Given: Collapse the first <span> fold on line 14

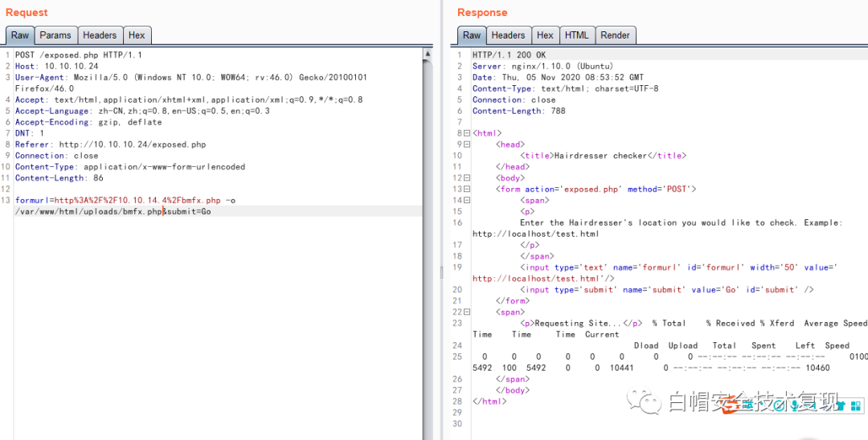Looking at the screenshot, I should pos(467,200).
